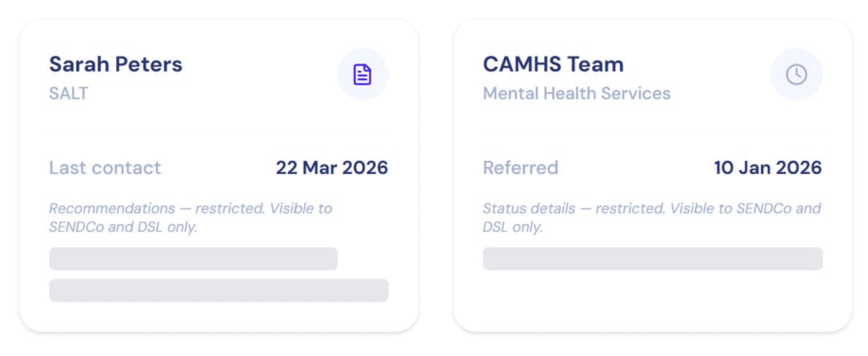Image resolution: width=868 pixels, height=356 pixels.
Task: Select the Referred label
Action: pos(521,167)
